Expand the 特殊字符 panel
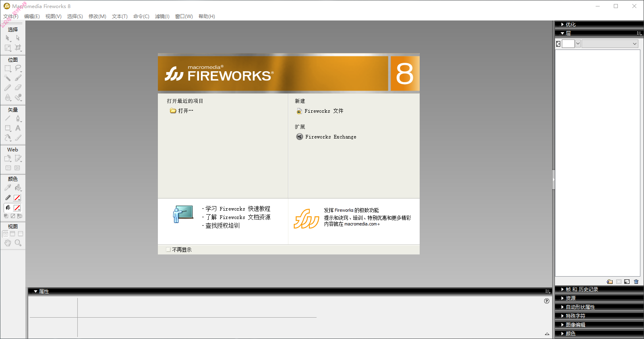 pos(562,316)
